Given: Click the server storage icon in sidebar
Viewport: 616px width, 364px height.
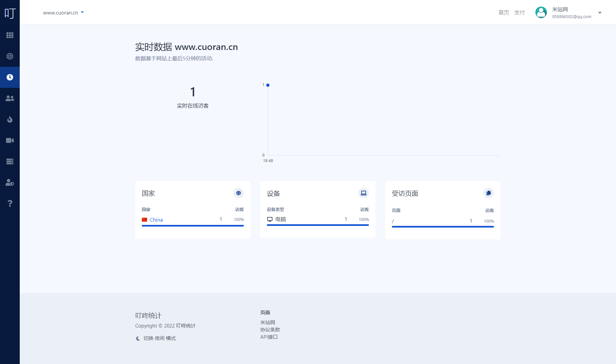Looking at the screenshot, I should tap(10, 161).
